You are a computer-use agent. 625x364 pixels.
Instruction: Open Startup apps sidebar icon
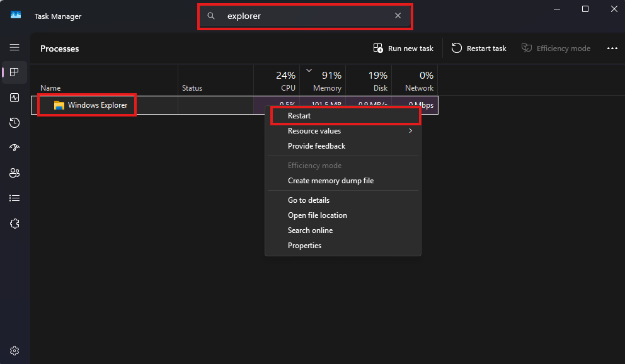[x=14, y=148]
